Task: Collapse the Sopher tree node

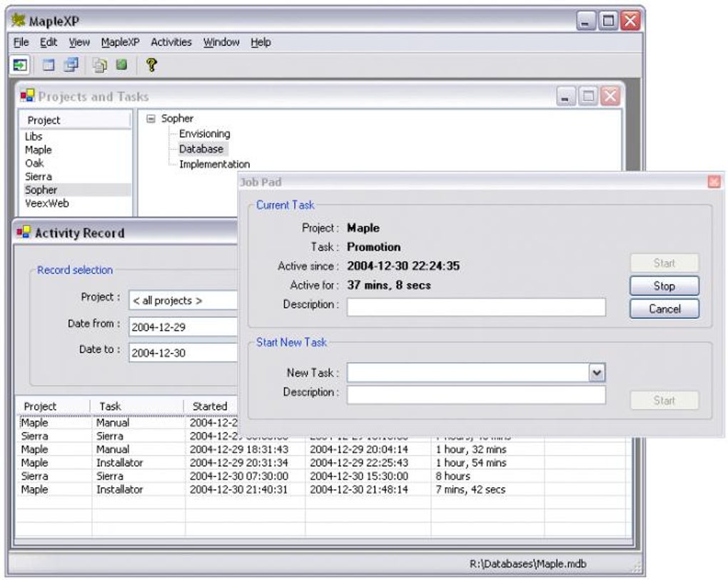Action: [151, 119]
